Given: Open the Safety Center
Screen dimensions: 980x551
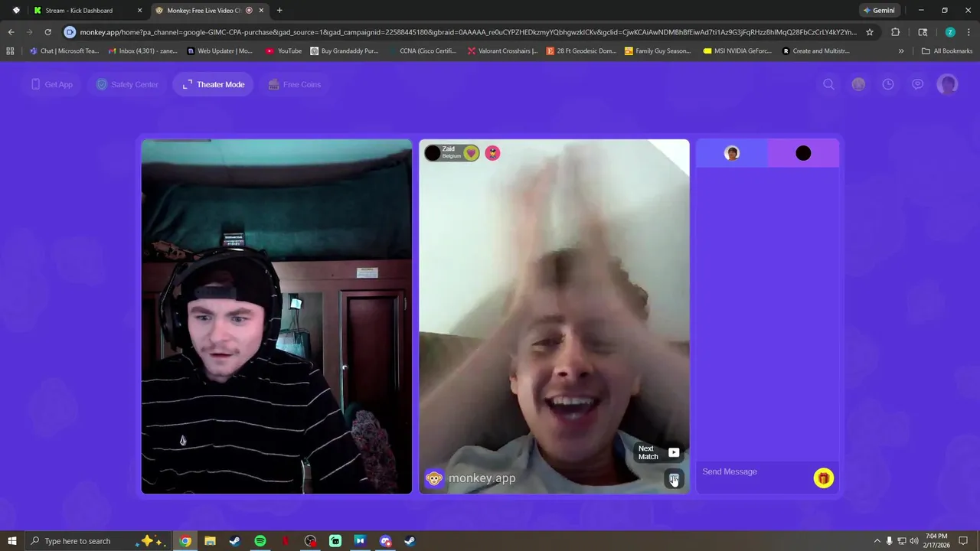Looking at the screenshot, I should [x=127, y=84].
